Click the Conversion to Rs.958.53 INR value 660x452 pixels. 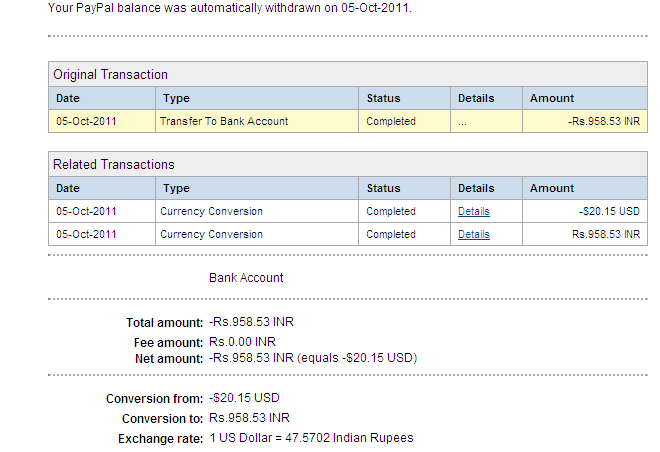pyautogui.click(x=249, y=418)
